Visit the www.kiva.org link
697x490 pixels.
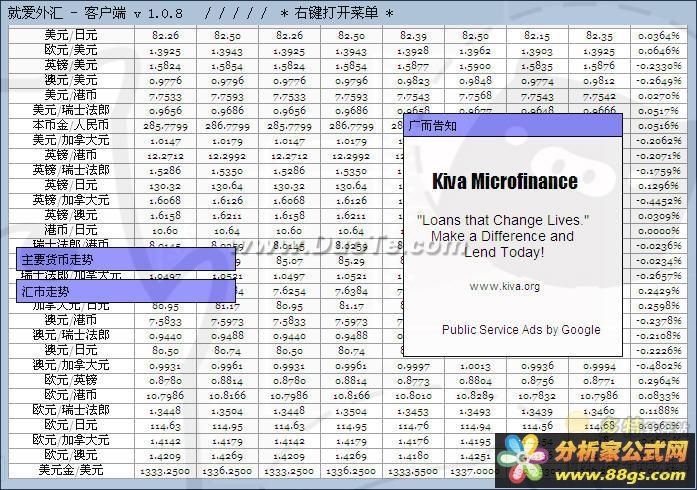click(505, 286)
